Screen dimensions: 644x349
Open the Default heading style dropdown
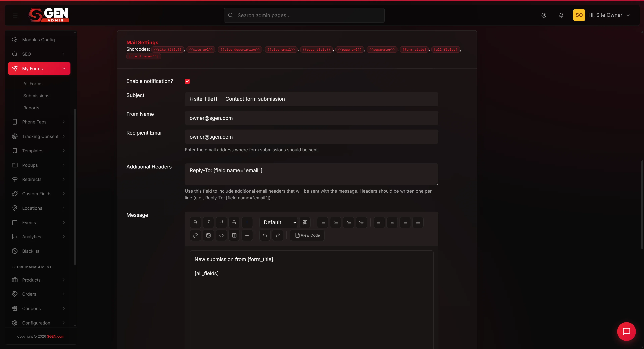279,222
